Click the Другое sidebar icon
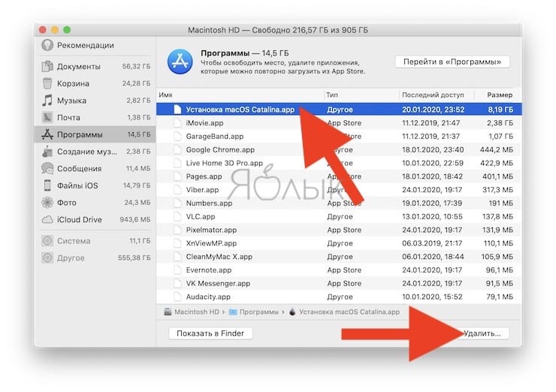Screen dimensions: 556x392 point(47,258)
